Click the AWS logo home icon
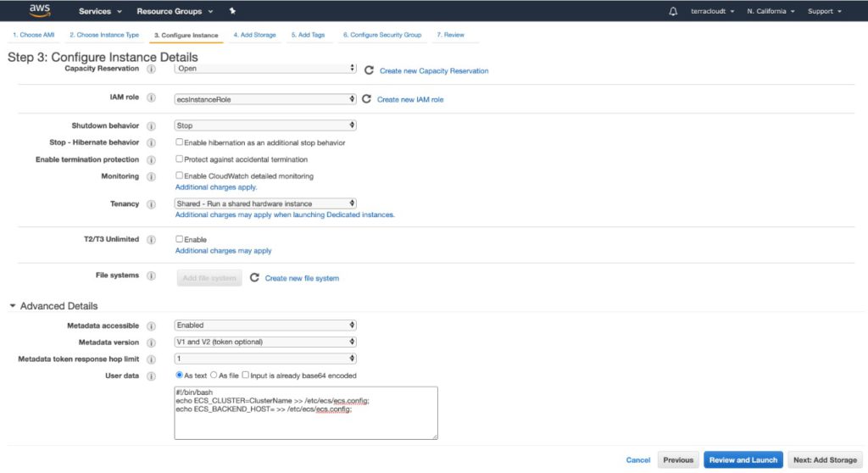Image resolution: width=868 pixels, height=473 pixels. tap(40, 11)
